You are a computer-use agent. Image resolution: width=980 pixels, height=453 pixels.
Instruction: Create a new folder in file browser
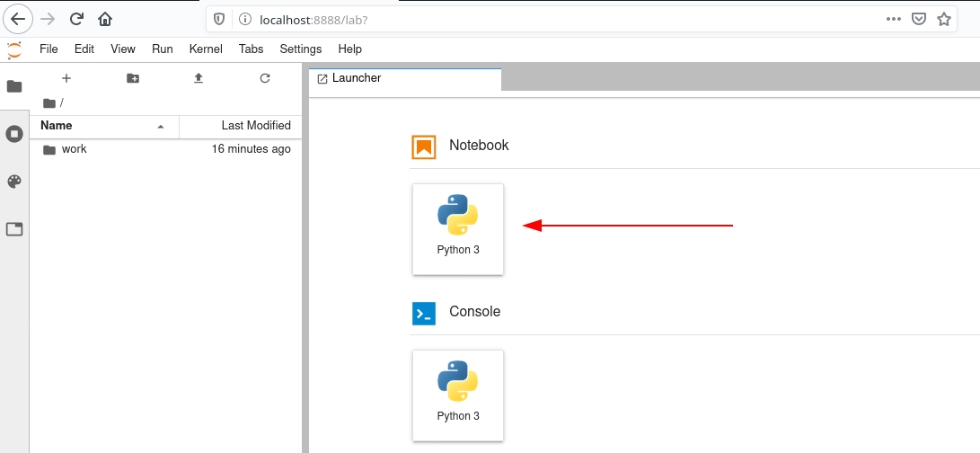(x=133, y=78)
